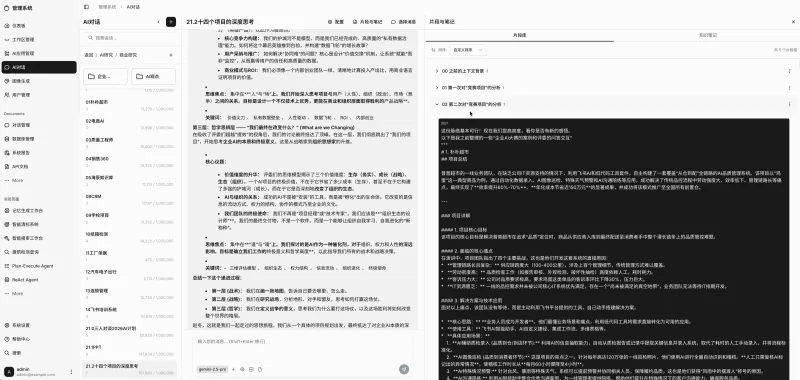The image size is (800, 380).
Task: Open the 14飞书培训系统 conversation
Action: (x=130, y=313)
